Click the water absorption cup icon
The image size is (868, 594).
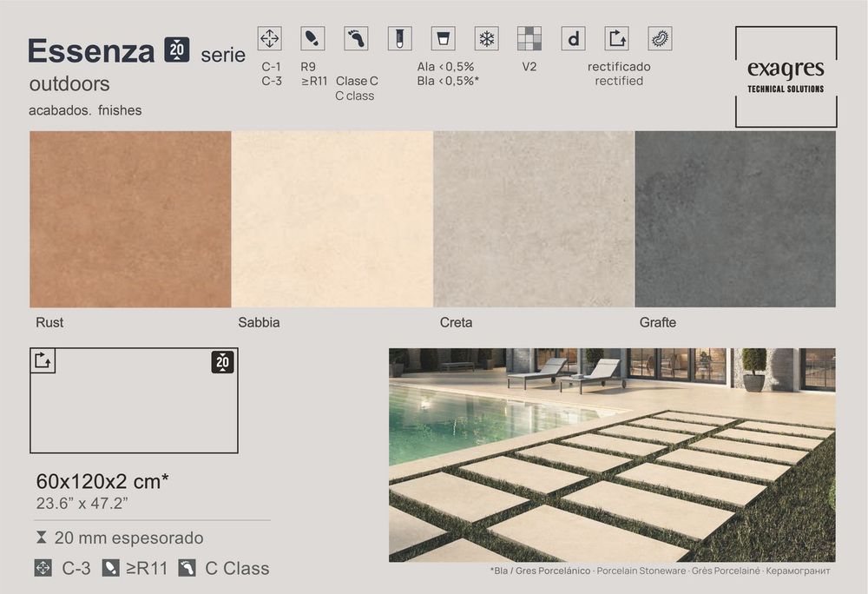443,38
